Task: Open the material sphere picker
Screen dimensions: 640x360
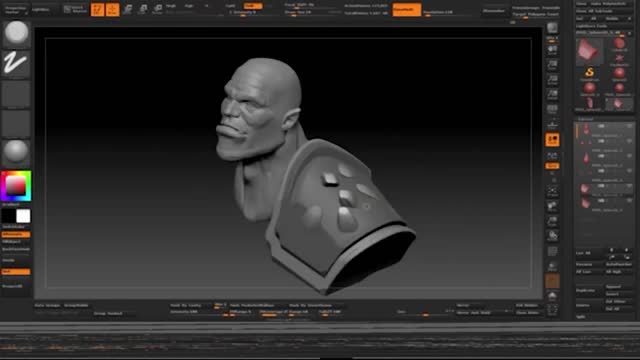Action: coord(16,152)
